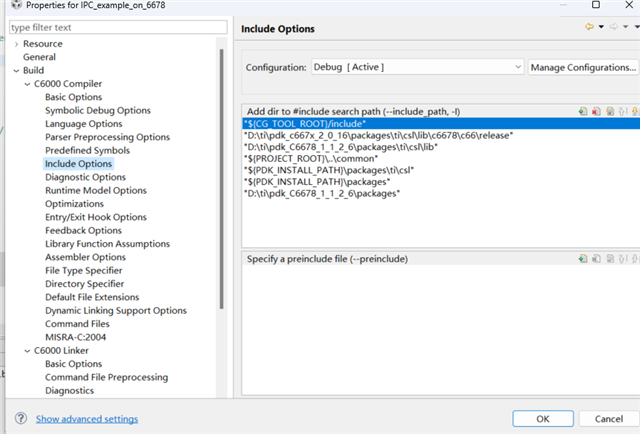Open Dynamic Linking Support Options page

pyautogui.click(x=116, y=310)
